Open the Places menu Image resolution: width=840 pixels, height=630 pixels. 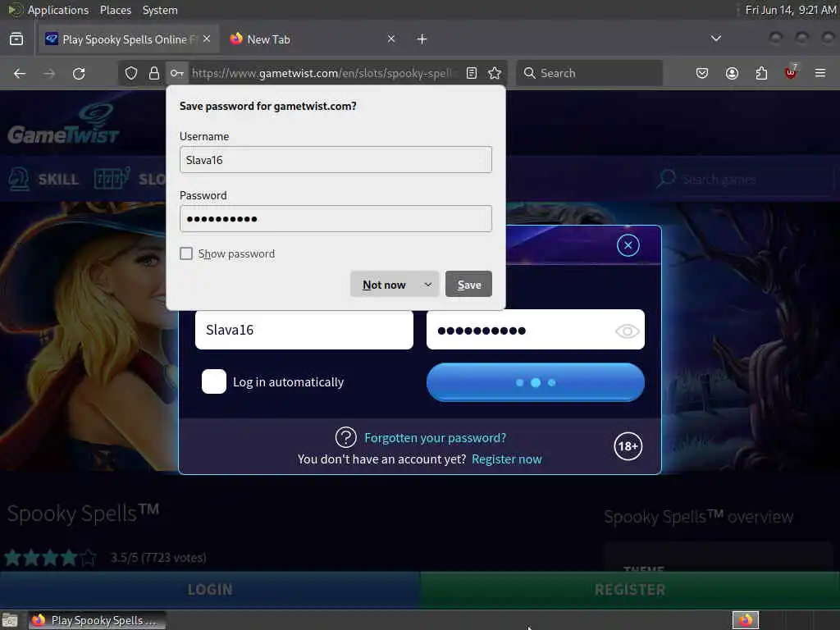click(x=116, y=10)
